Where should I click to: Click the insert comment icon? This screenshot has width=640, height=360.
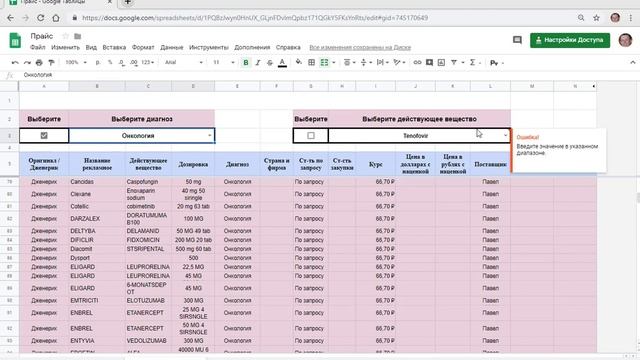pyautogui.click(x=429, y=62)
